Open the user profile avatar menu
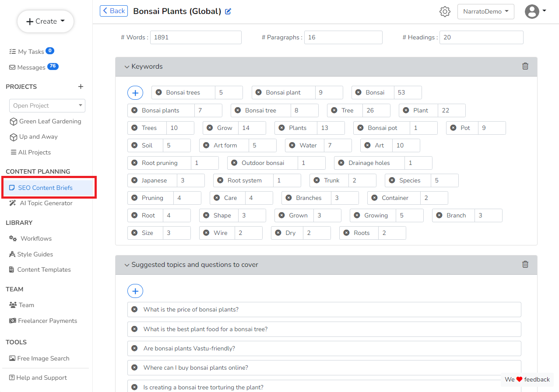Screen dimensions: 559x392 pyautogui.click(x=535, y=11)
